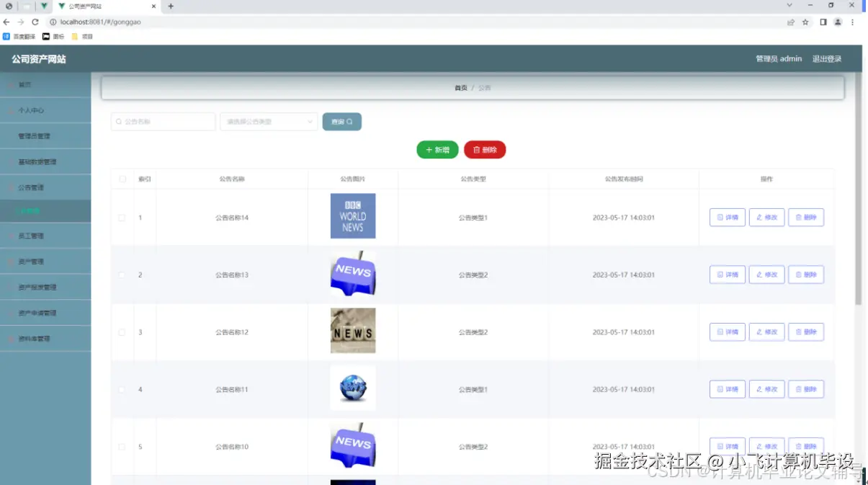Open the browser side panel icon

tap(823, 22)
